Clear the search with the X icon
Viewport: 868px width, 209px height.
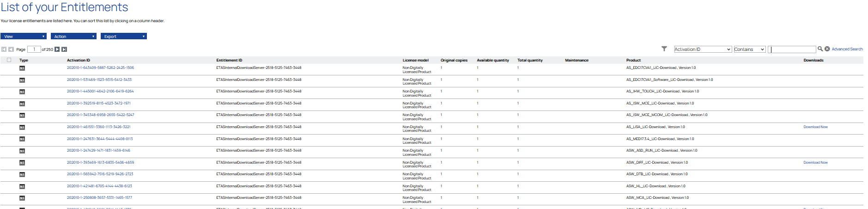tap(827, 49)
